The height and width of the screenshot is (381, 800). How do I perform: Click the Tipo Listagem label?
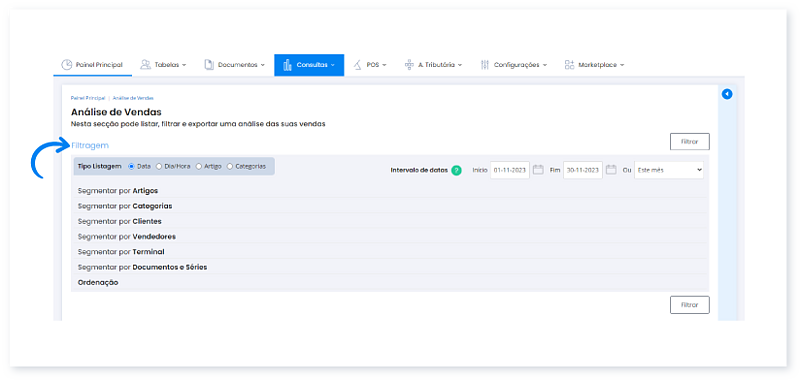pyautogui.click(x=99, y=166)
